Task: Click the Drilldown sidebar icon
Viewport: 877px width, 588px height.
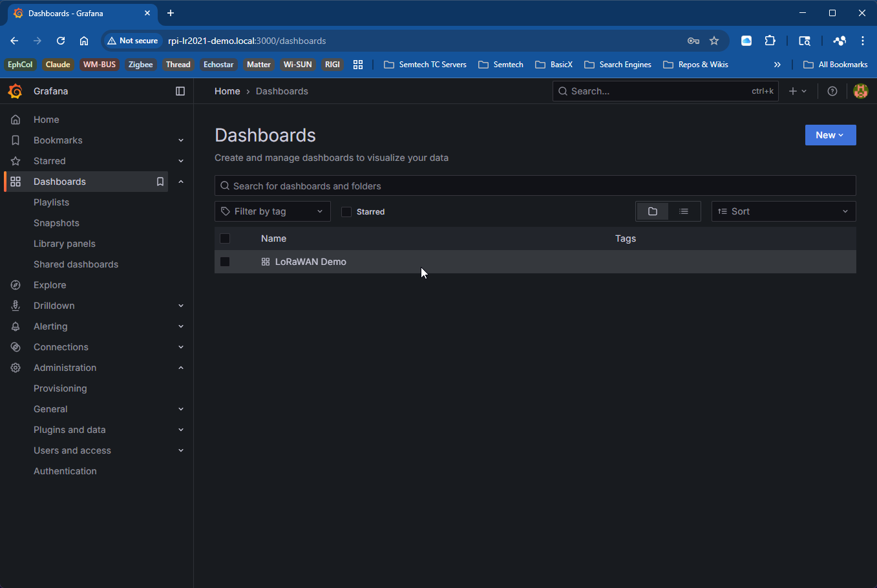Action: pyautogui.click(x=16, y=306)
